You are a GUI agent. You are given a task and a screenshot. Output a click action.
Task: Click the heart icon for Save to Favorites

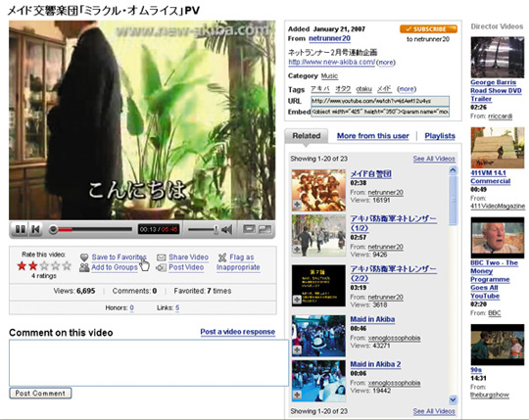coord(84,257)
